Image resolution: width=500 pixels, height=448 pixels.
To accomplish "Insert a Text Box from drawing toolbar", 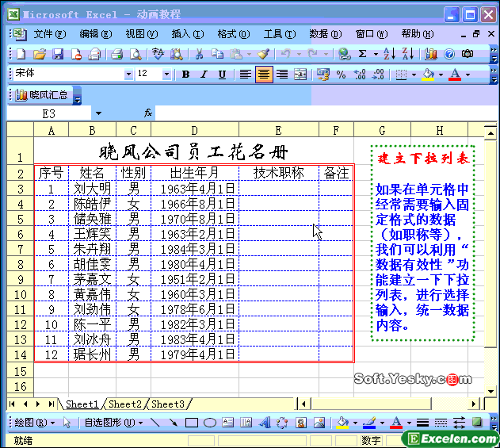I will tap(227, 423).
